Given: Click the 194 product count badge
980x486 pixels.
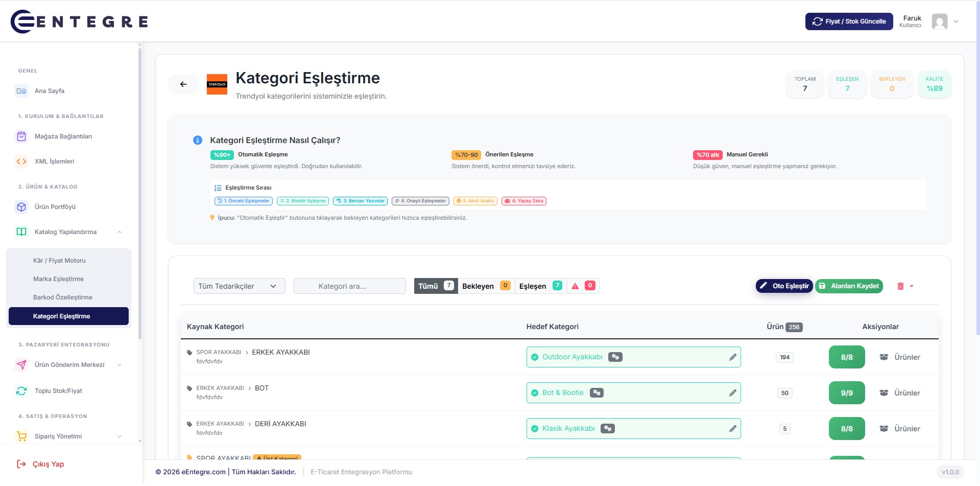Looking at the screenshot, I should pos(784,357).
